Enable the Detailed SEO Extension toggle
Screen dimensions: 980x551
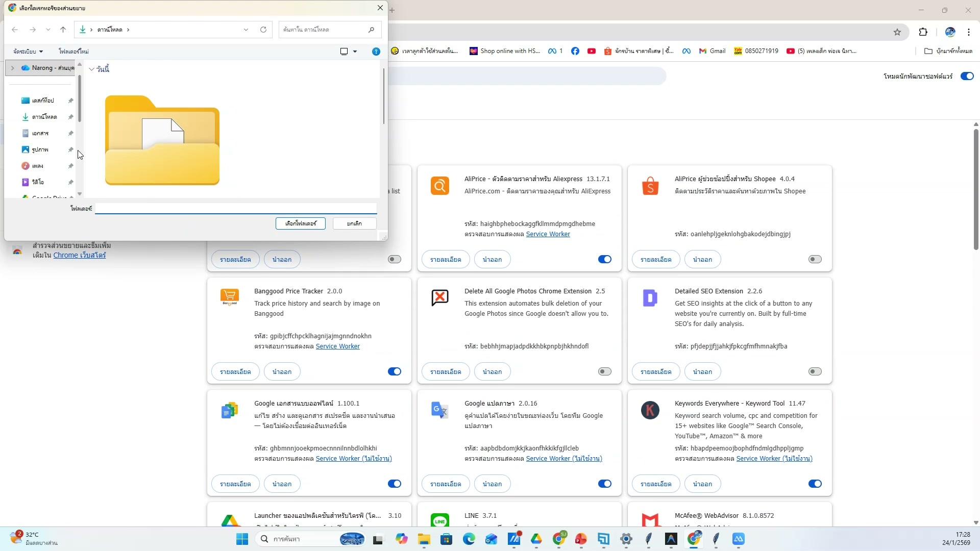click(815, 371)
